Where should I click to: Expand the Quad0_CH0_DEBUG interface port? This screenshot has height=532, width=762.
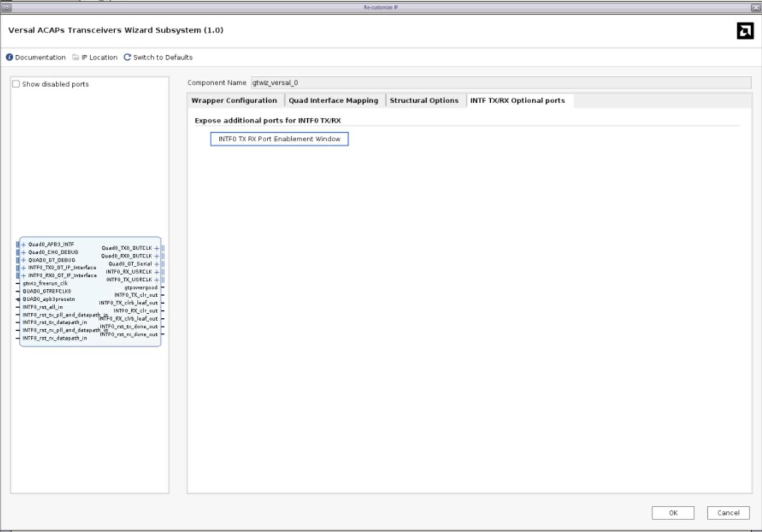(x=23, y=252)
